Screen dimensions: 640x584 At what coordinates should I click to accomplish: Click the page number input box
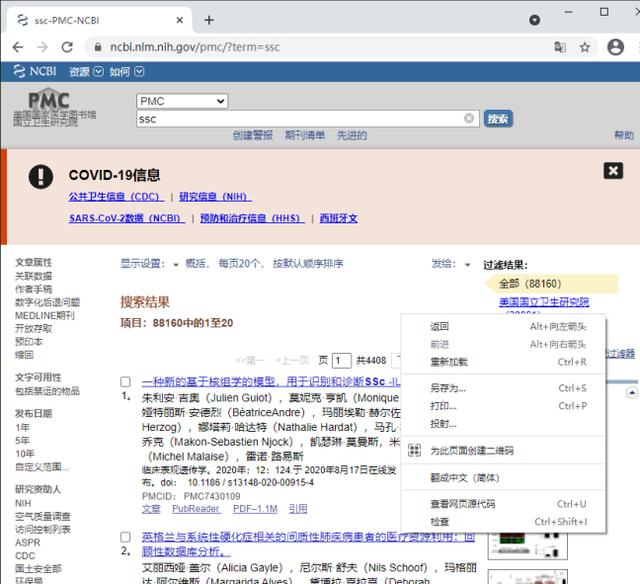point(341,360)
